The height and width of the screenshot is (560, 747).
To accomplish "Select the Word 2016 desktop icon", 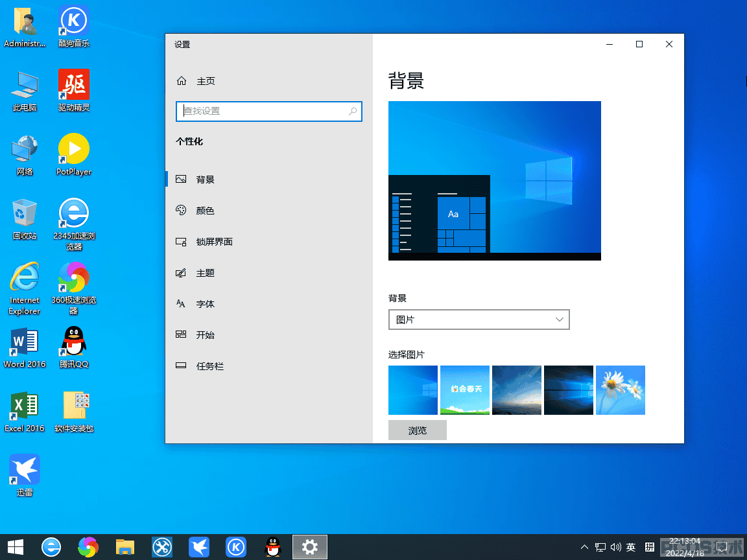I will coord(25,348).
